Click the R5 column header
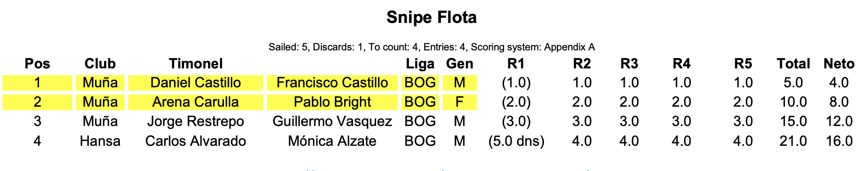The image size is (868, 171). [743, 63]
